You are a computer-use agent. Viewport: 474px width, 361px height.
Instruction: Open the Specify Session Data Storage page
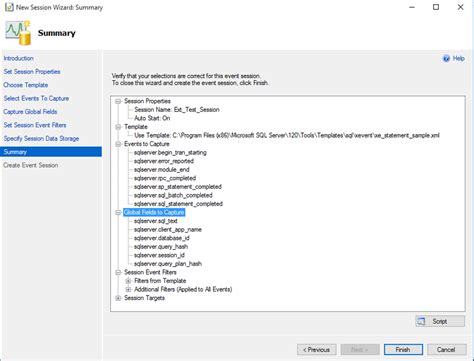click(41, 138)
